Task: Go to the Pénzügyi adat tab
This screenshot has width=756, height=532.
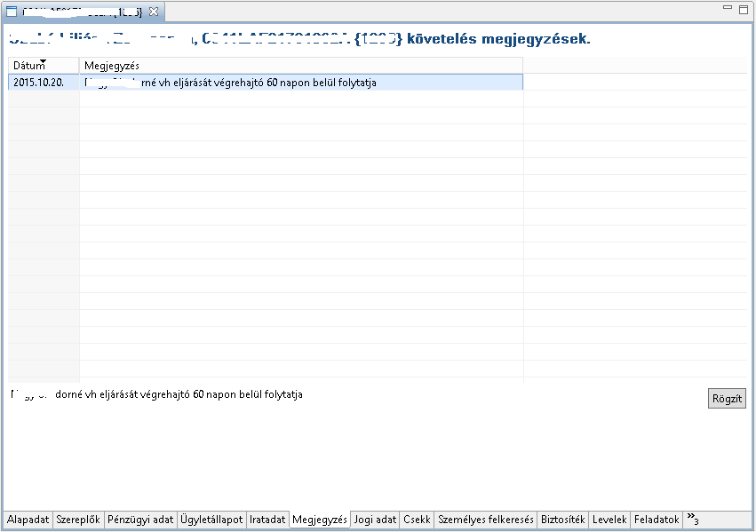Action: pyautogui.click(x=140, y=520)
